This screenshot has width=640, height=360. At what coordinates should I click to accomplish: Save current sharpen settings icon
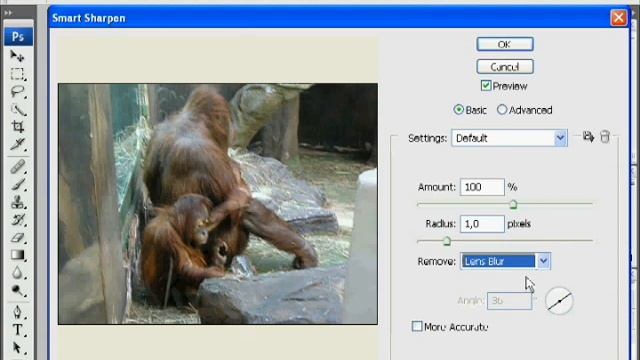tap(588, 137)
